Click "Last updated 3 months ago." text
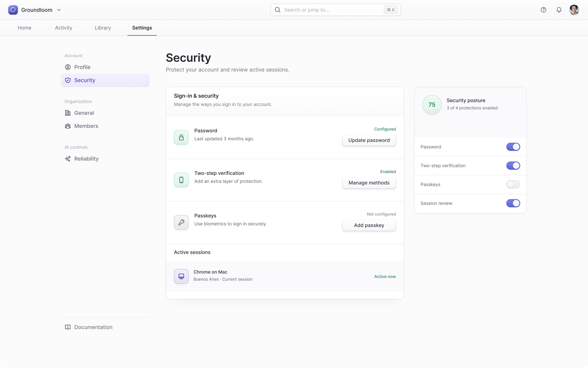This screenshot has width=588, height=368. pyautogui.click(x=224, y=139)
